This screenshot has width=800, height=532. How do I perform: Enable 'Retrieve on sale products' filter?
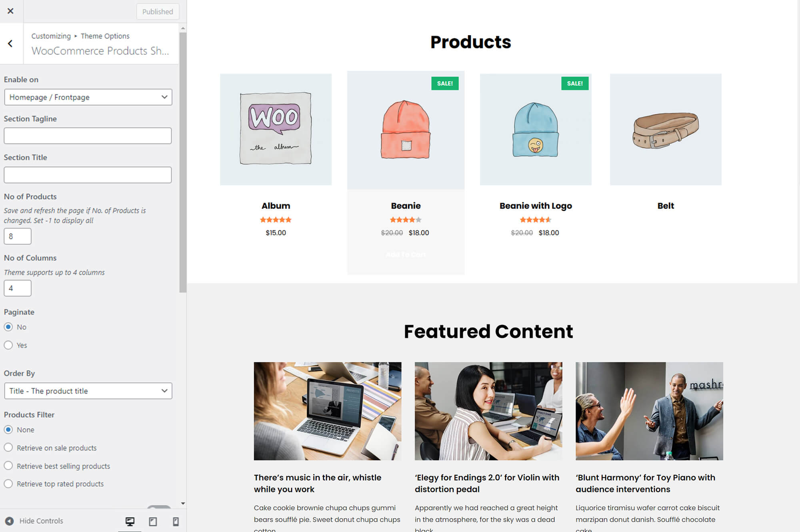(8, 448)
